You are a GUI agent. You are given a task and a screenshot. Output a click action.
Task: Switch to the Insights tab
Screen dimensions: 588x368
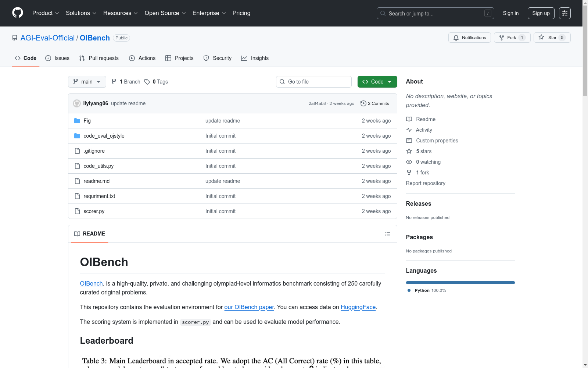(x=255, y=58)
